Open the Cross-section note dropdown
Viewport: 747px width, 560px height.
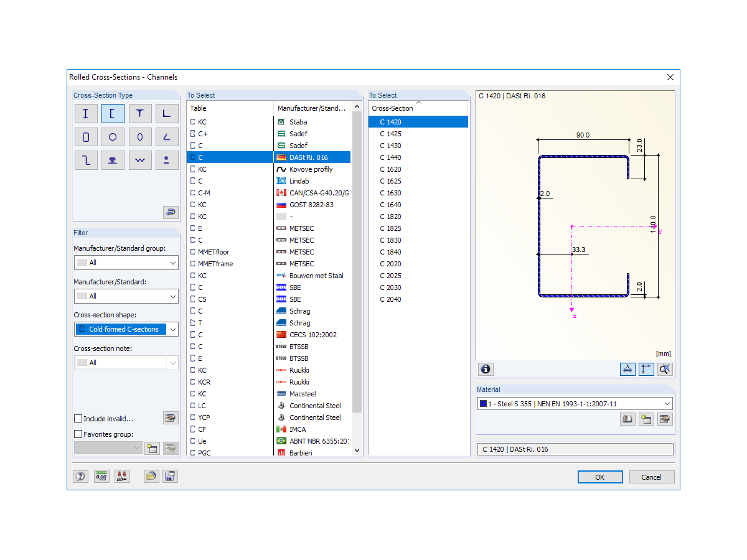tap(126, 363)
